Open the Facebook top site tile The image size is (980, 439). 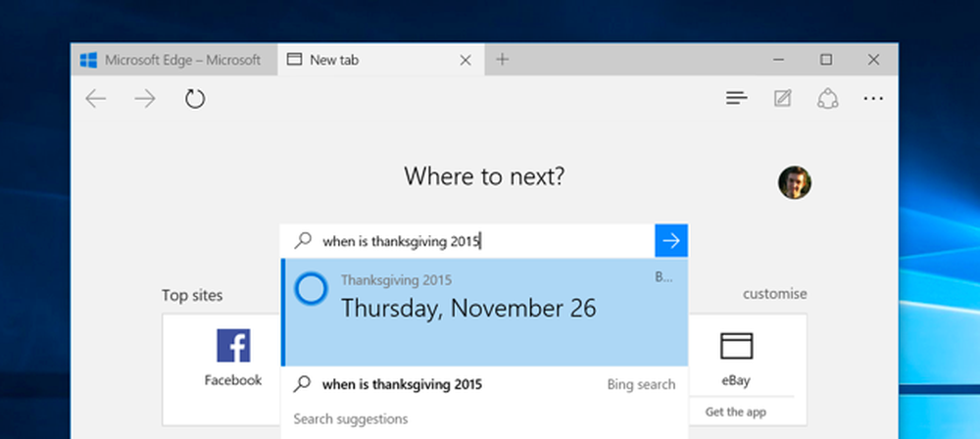click(221, 369)
